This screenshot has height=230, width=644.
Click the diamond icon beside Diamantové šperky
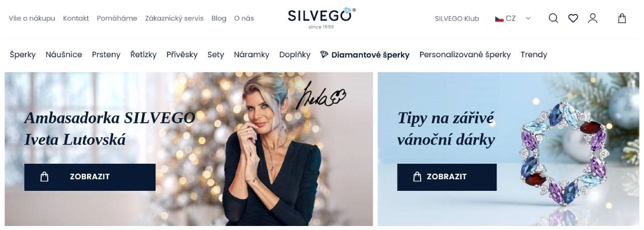pos(325,54)
